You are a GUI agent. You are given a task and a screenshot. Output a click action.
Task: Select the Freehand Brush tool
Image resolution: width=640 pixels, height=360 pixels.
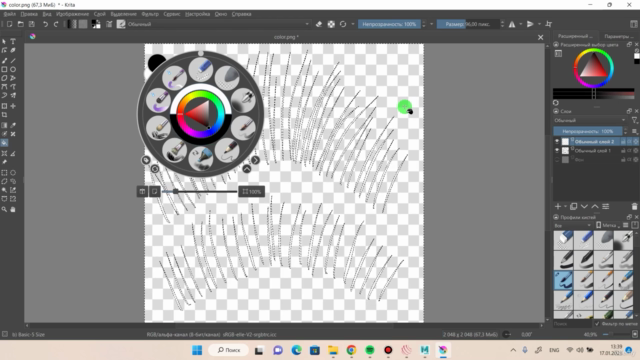point(4,60)
